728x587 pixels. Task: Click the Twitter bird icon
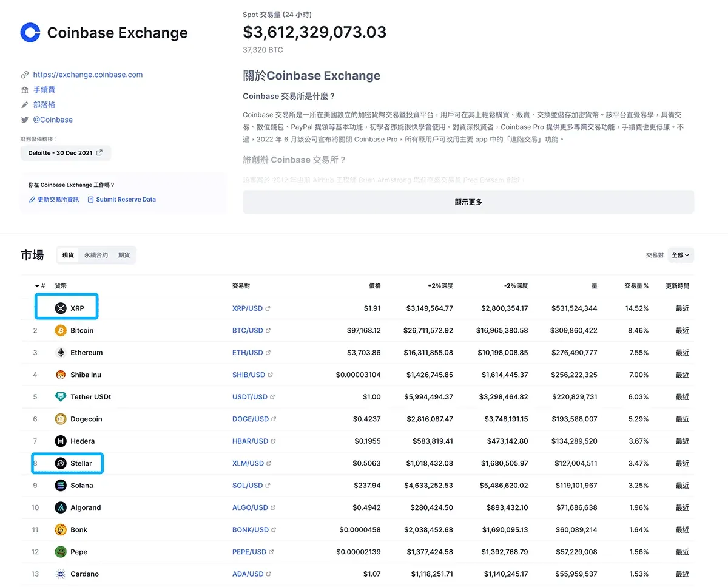click(25, 120)
